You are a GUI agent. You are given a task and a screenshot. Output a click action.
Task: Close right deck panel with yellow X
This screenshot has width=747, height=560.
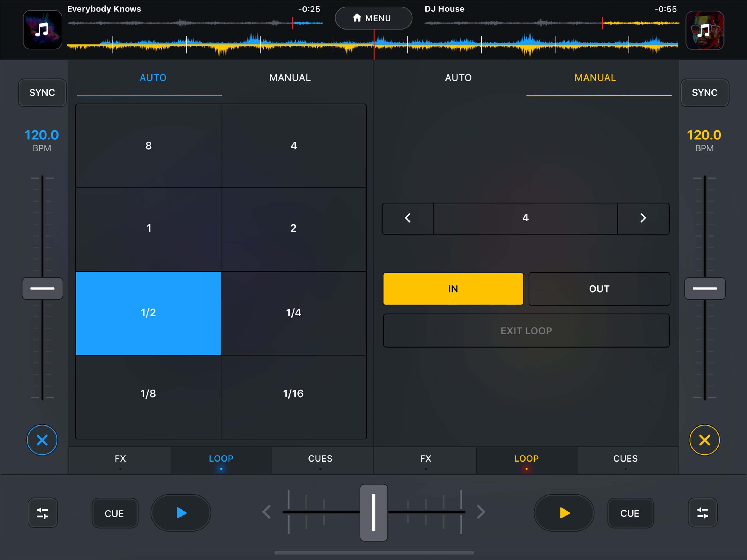[704, 440]
